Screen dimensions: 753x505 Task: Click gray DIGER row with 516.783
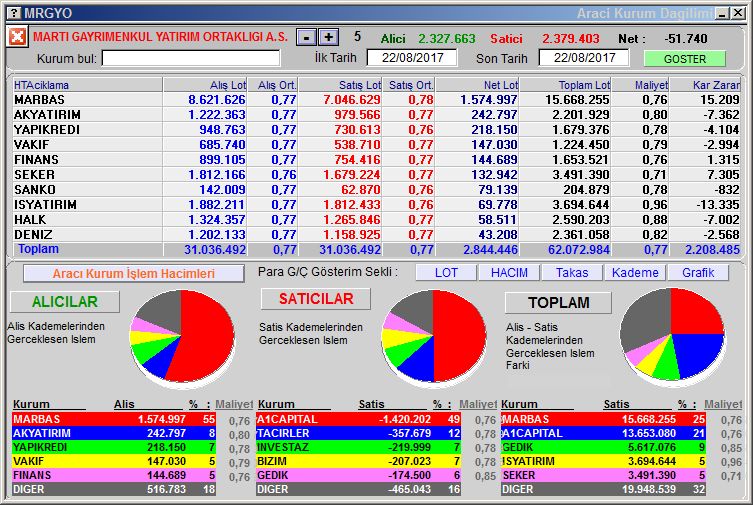pyautogui.click(x=114, y=489)
